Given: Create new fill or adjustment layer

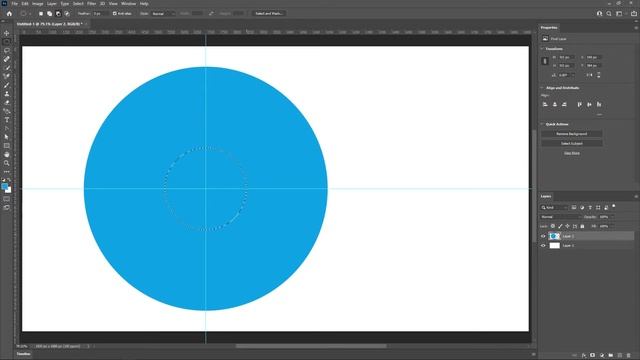Looking at the screenshot, I should point(602,356).
